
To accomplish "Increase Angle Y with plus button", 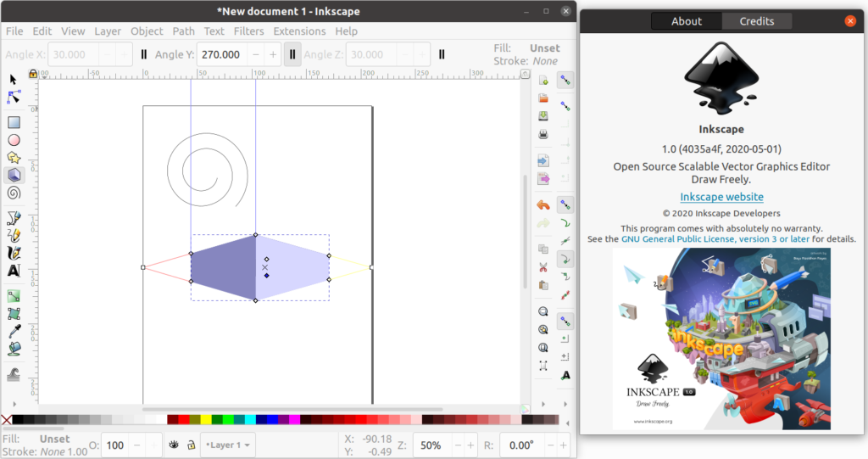I will click(273, 54).
